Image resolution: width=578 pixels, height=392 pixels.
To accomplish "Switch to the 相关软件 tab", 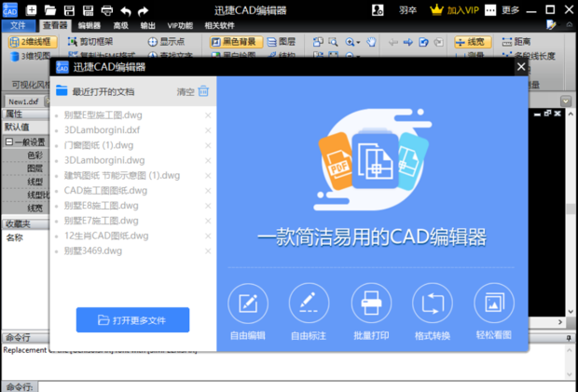I will [219, 25].
